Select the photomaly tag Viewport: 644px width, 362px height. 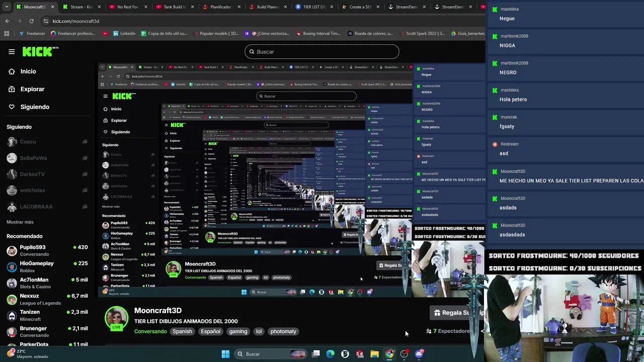pos(283,331)
